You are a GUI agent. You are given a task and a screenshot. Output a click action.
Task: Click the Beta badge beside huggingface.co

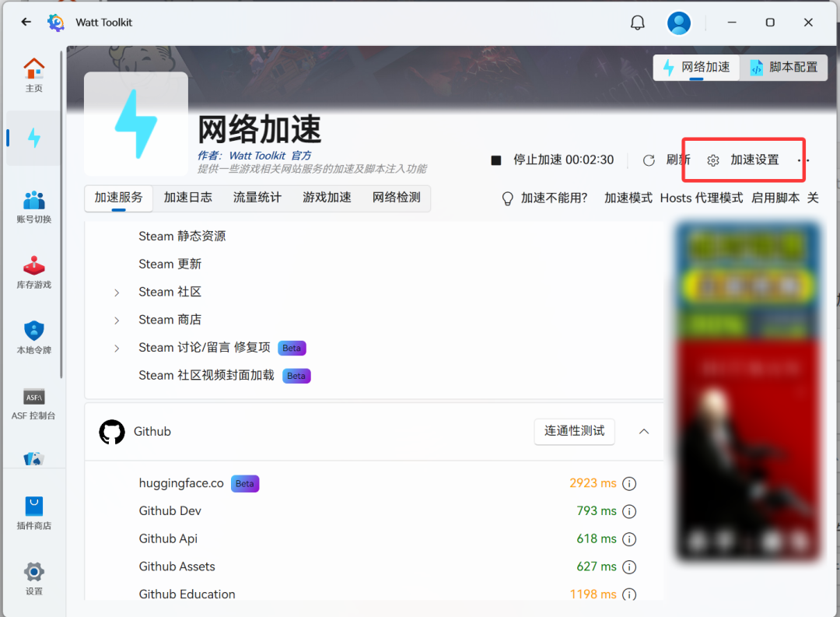(245, 483)
